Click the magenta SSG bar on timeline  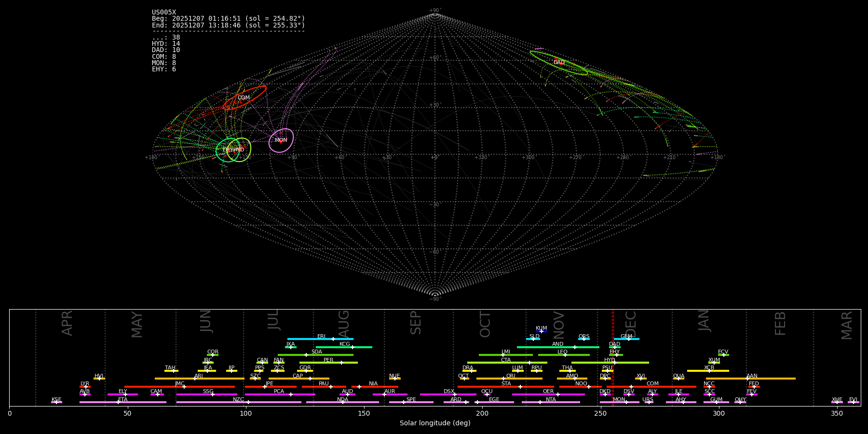[207, 394]
